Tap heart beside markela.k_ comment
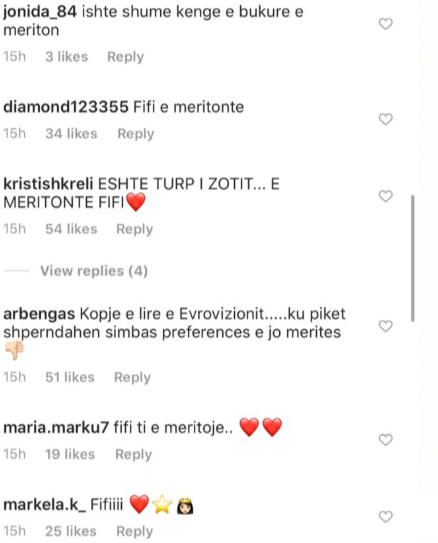Screen dimensions: 438x543 pos(385,517)
